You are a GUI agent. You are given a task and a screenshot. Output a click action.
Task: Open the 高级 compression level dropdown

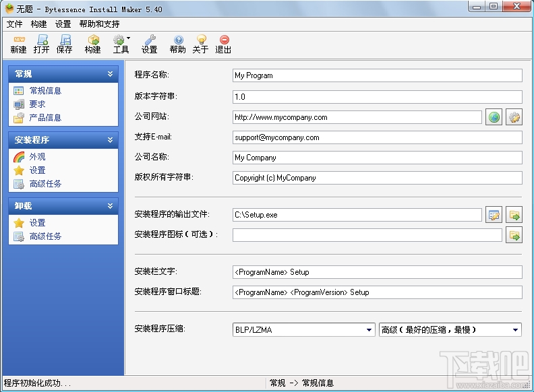point(450,330)
